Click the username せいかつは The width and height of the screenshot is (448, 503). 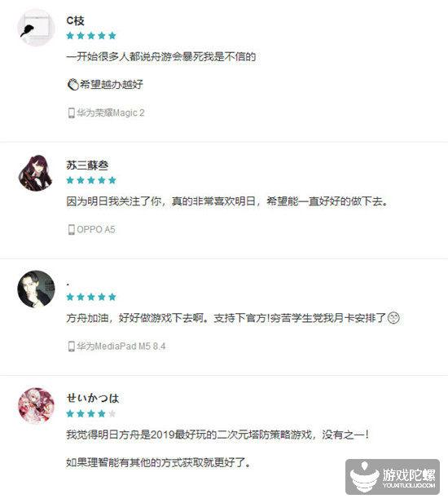point(93,399)
